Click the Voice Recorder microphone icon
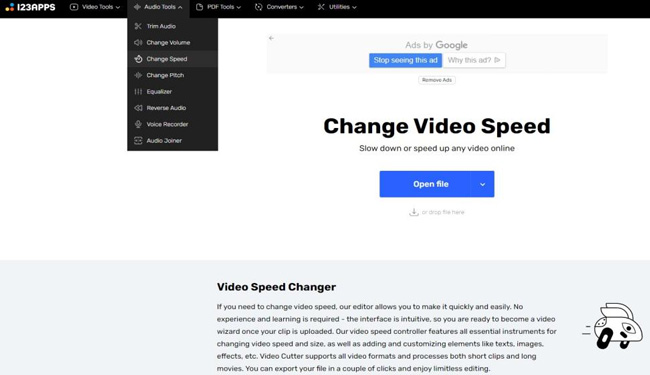Image resolution: width=650 pixels, height=375 pixels. 138,124
